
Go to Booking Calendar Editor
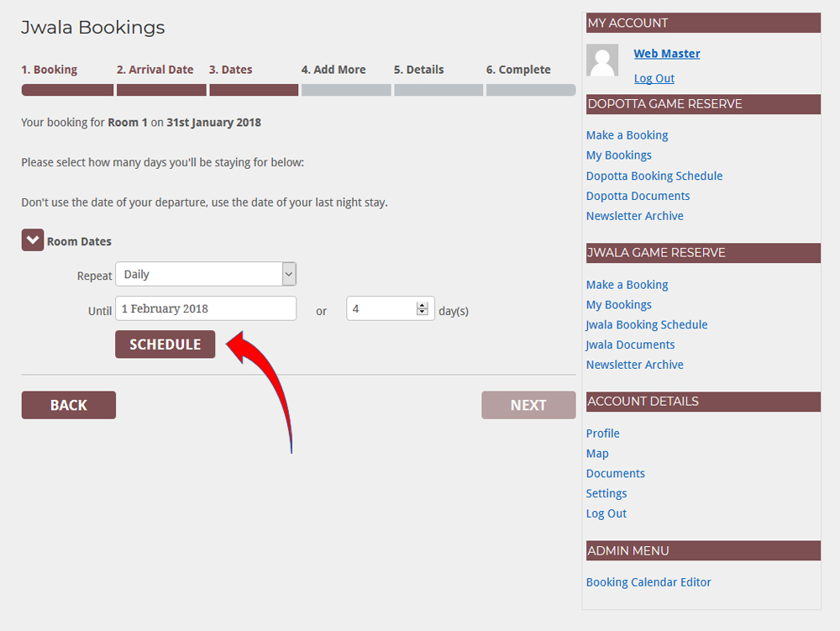coord(648,581)
